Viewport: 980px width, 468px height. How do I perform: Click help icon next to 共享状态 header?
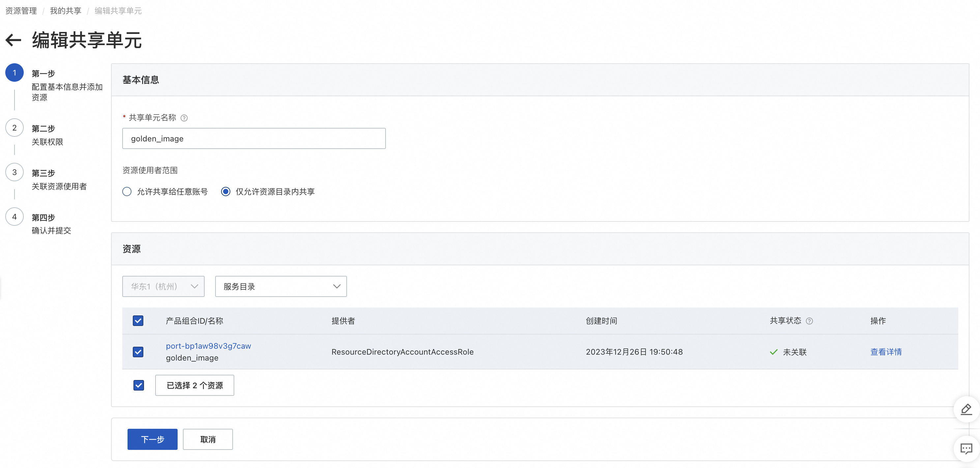[809, 321]
